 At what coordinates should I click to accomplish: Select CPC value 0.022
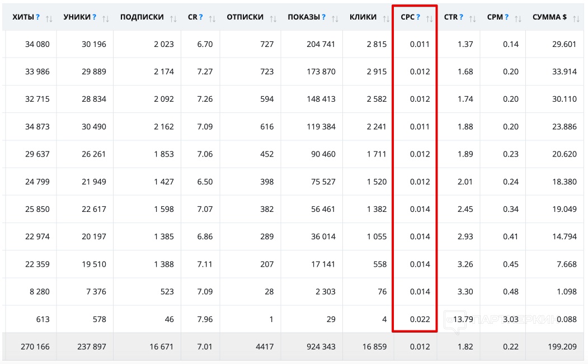tap(420, 319)
